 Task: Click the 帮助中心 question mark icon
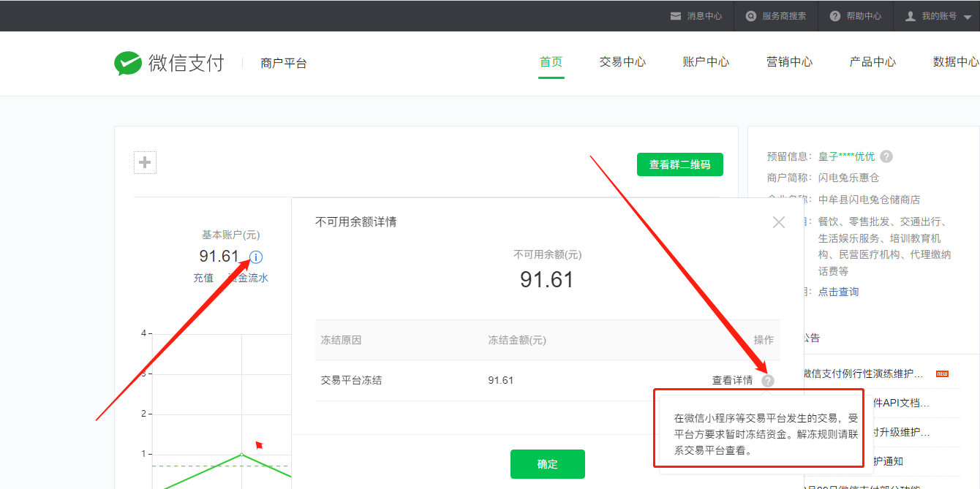click(835, 16)
